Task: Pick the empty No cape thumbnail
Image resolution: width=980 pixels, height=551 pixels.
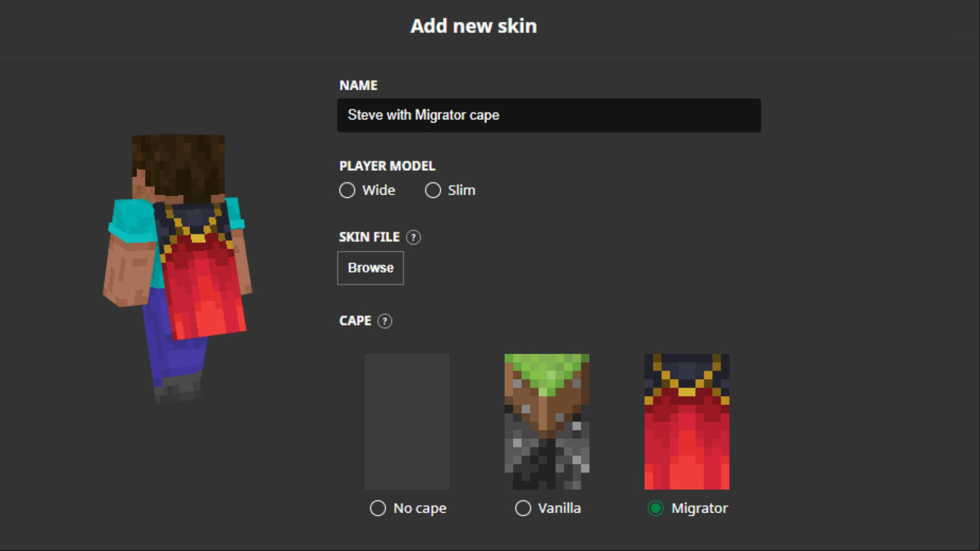Action: pyautogui.click(x=407, y=422)
